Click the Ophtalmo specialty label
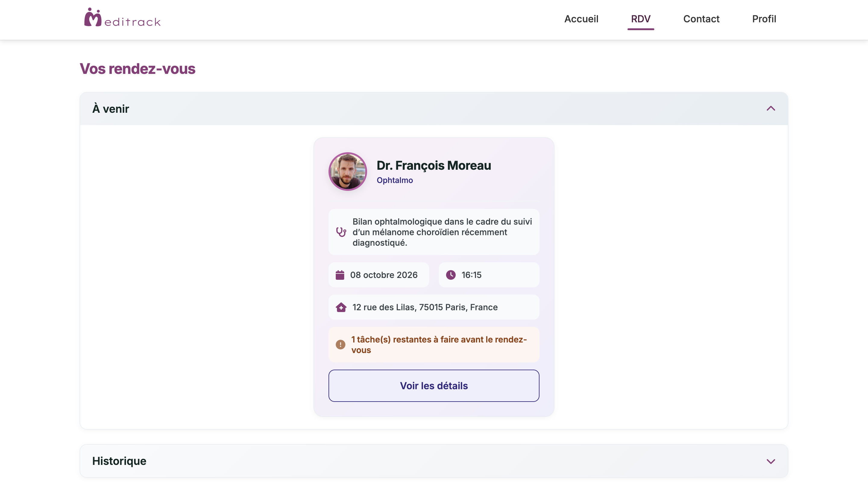 (395, 180)
